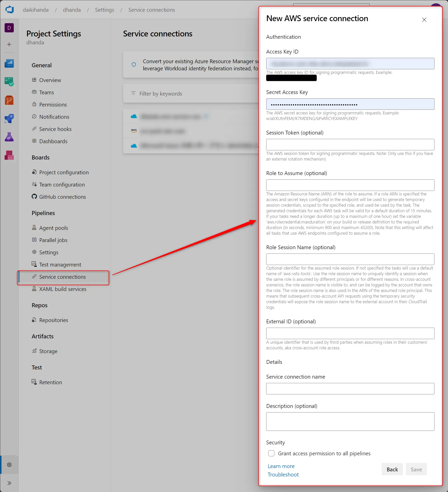Close the New AWS service connection panel
Screen dimensions: 448x492
click(x=424, y=20)
